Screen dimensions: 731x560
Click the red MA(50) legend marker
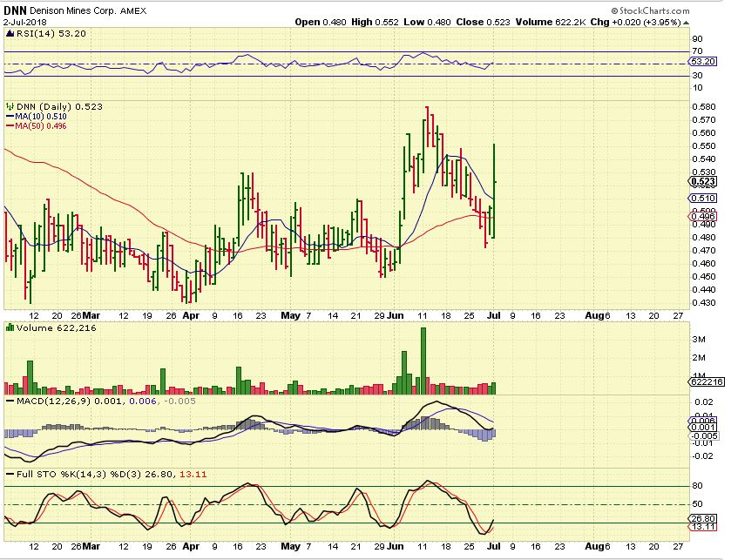click(x=10, y=126)
